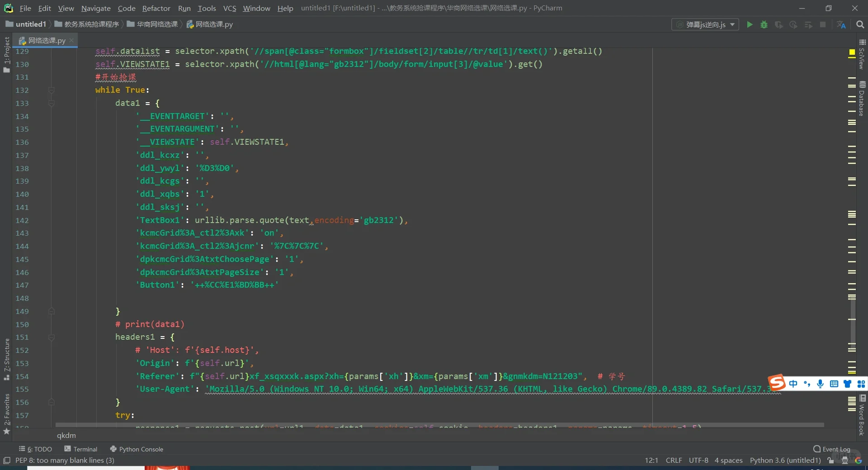Open the Terminal tool window
The image size is (868, 470).
pos(81,449)
